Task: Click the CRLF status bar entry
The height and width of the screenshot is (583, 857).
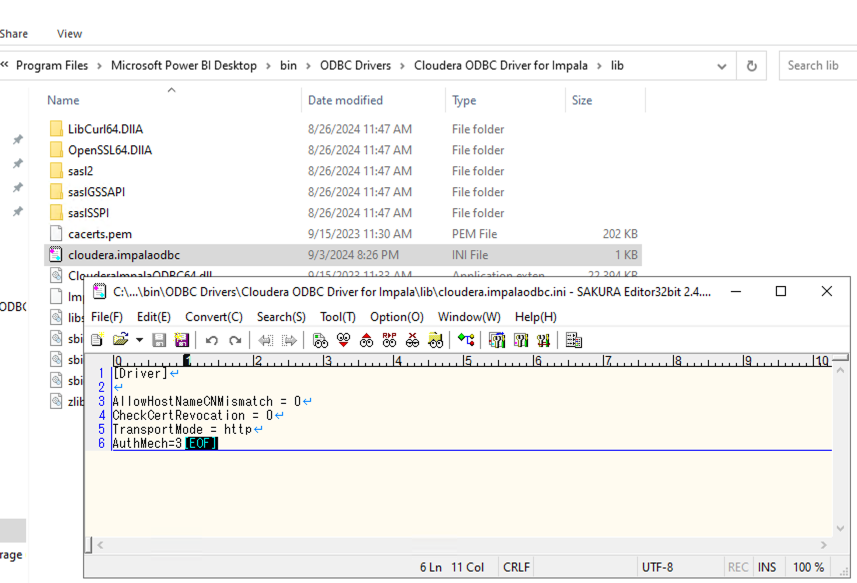Action: coord(516,567)
